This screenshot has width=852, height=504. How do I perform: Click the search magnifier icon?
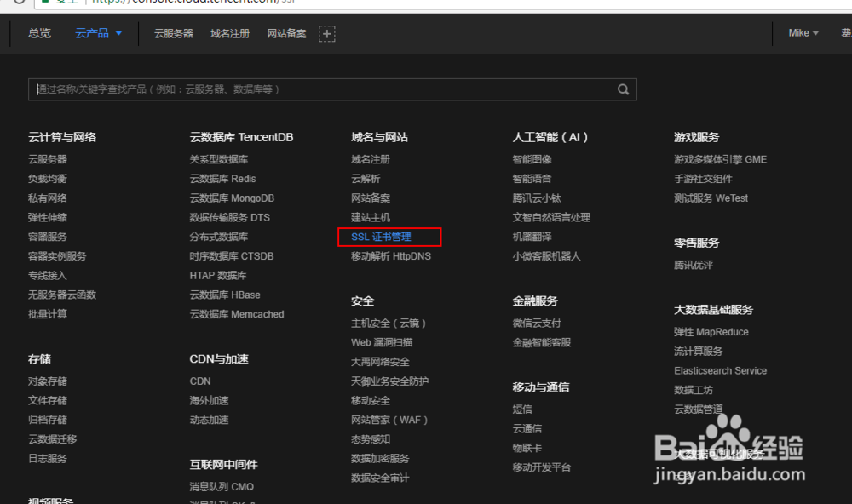[x=624, y=89]
